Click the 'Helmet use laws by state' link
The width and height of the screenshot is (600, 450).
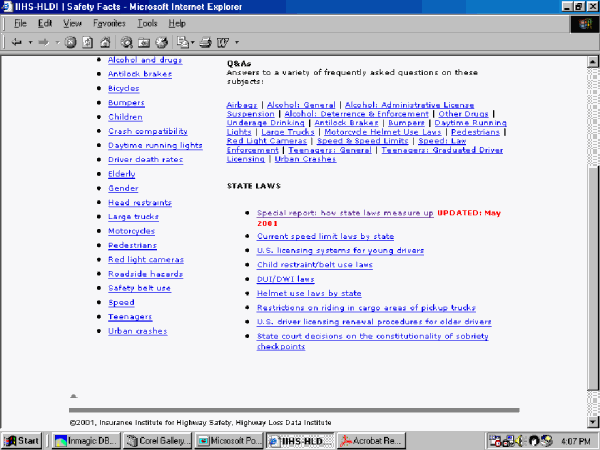[309, 293]
